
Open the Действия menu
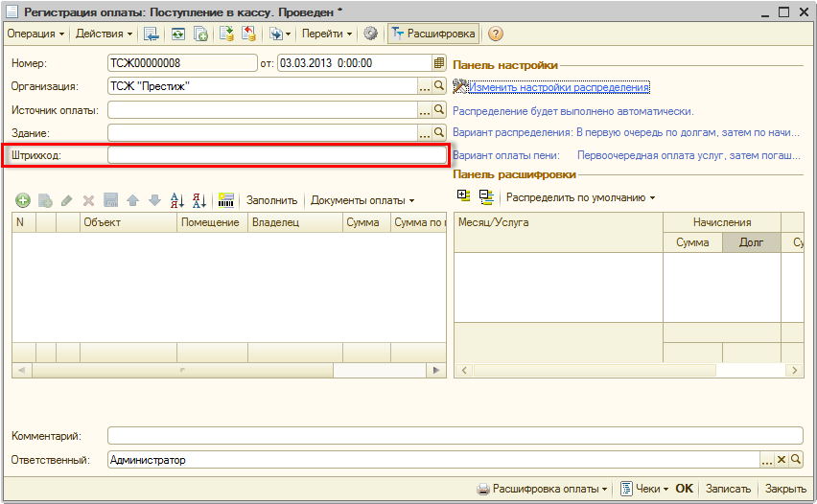(x=104, y=34)
